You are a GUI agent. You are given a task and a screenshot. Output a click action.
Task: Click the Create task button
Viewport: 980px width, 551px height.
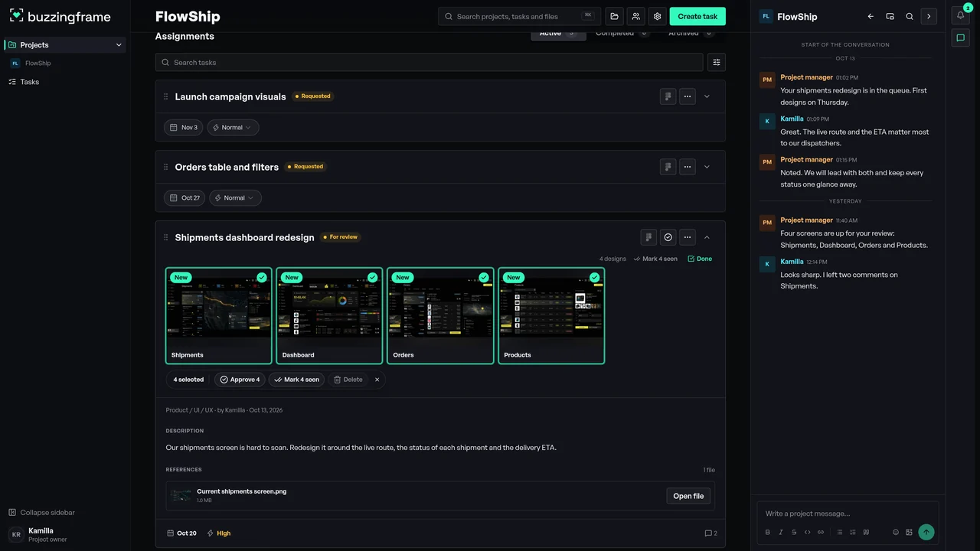tap(697, 16)
